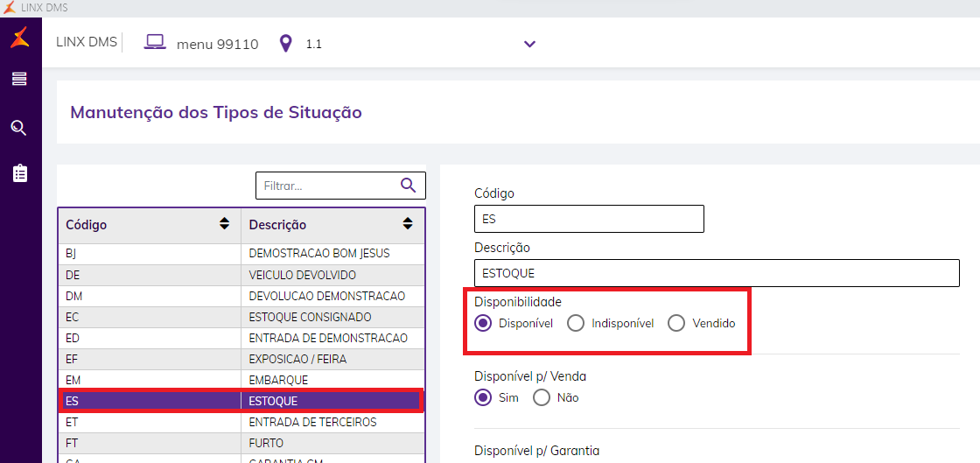
Task: Select the Disponível radio option
Action: point(483,323)
